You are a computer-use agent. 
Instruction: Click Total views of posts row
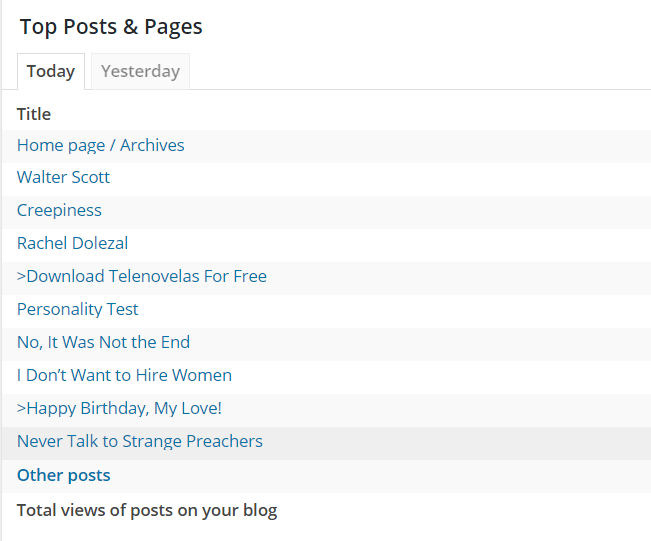[x=147, y=510]
